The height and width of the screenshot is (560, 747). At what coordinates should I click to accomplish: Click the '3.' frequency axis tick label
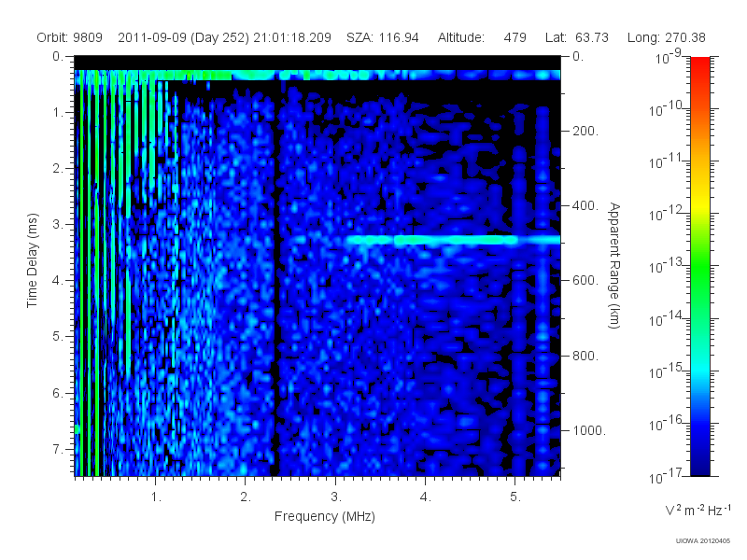point(336,497)
